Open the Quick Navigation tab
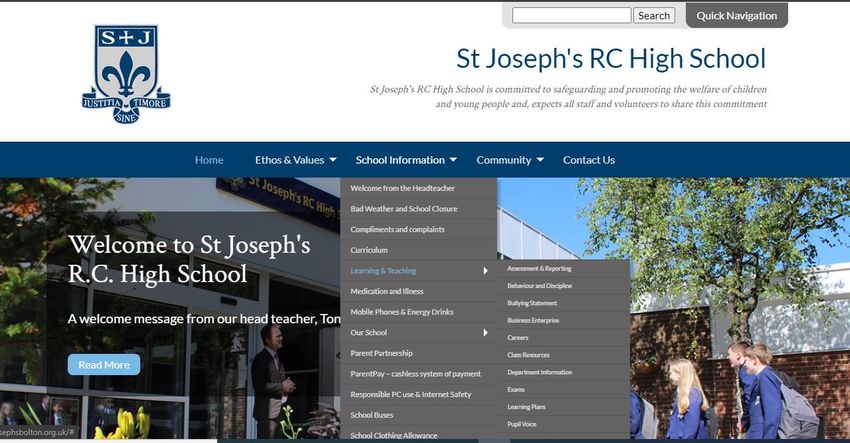 [x=736, y=16]
